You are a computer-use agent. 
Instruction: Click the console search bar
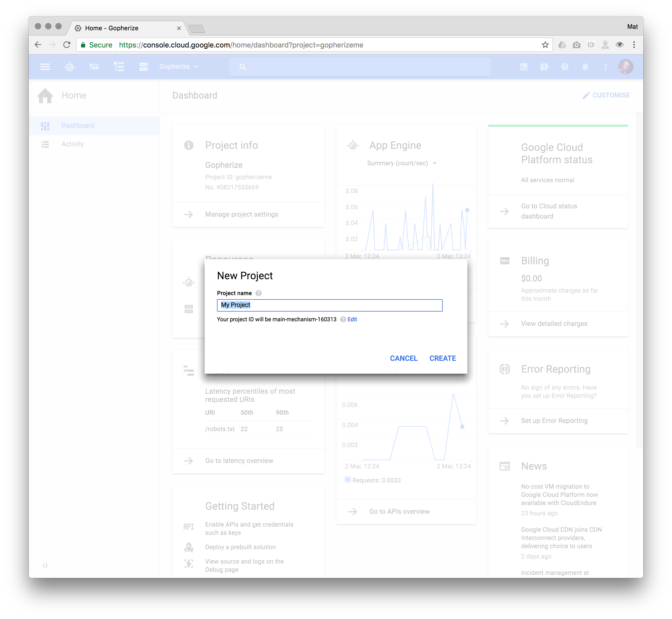[x=360, y=67]
